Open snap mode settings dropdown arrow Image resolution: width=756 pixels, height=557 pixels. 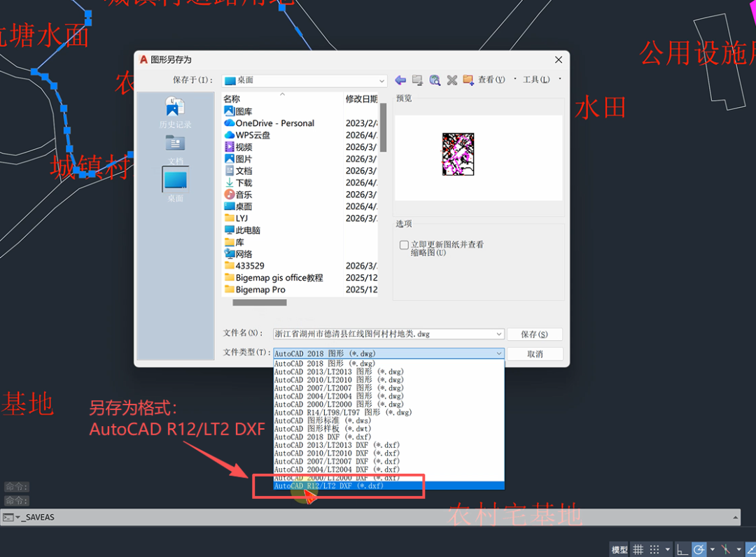pos(668,549)
